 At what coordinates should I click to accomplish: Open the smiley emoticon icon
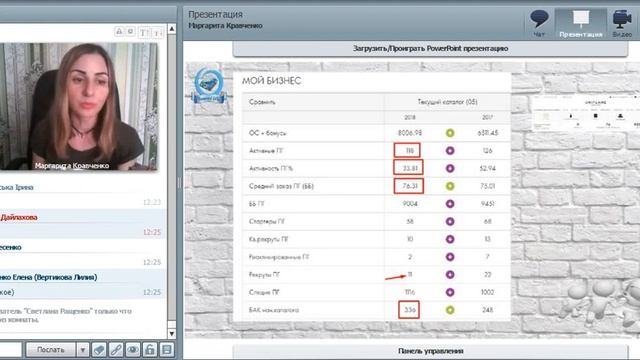click(131, 31)
